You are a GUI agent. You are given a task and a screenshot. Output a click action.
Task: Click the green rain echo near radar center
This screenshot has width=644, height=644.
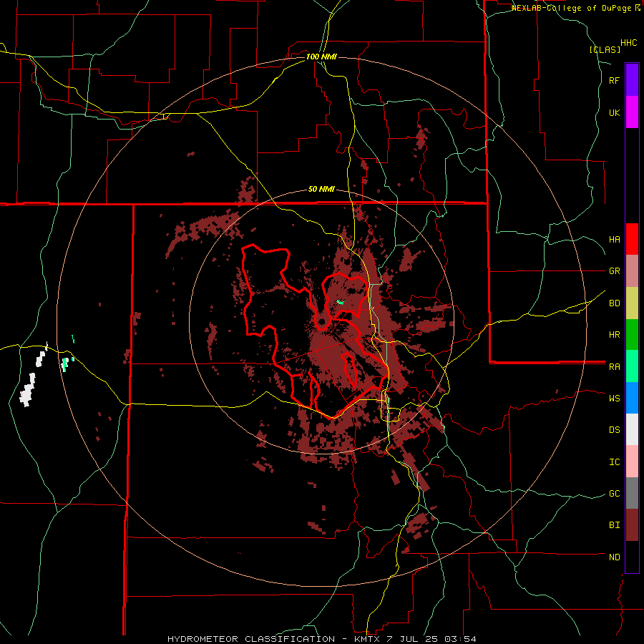click(340, 302)
